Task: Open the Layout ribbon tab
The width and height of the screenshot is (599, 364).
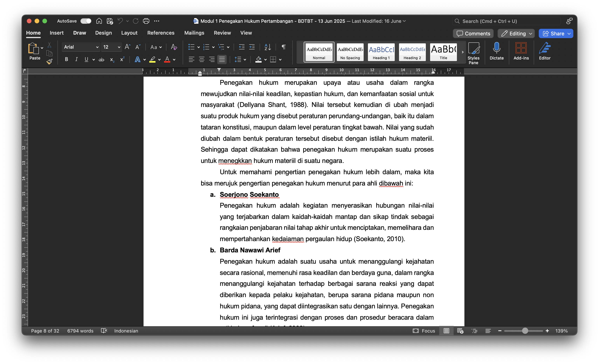Action: tap(129, 33)
